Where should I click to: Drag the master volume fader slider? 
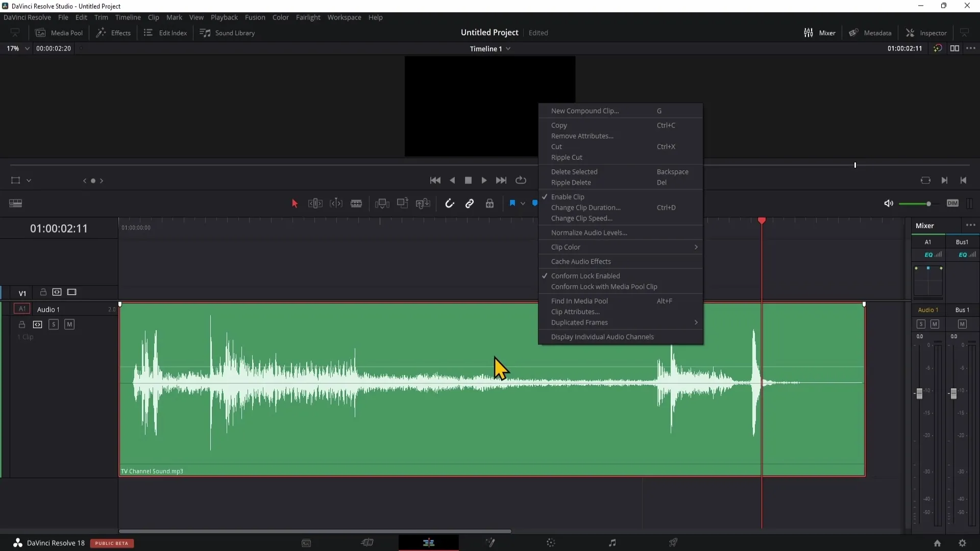pyautogui.click(x=954, y=393)
